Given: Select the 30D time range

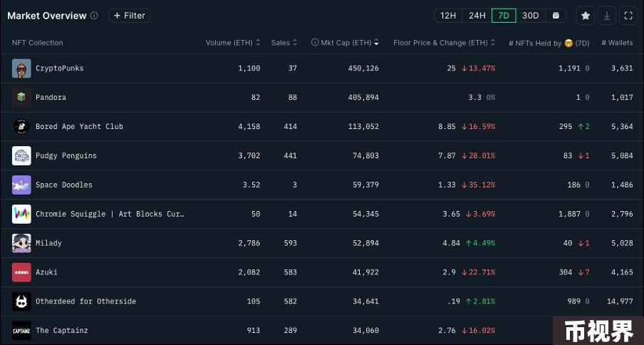Looking at the screenshot, I should pos(530,16).
